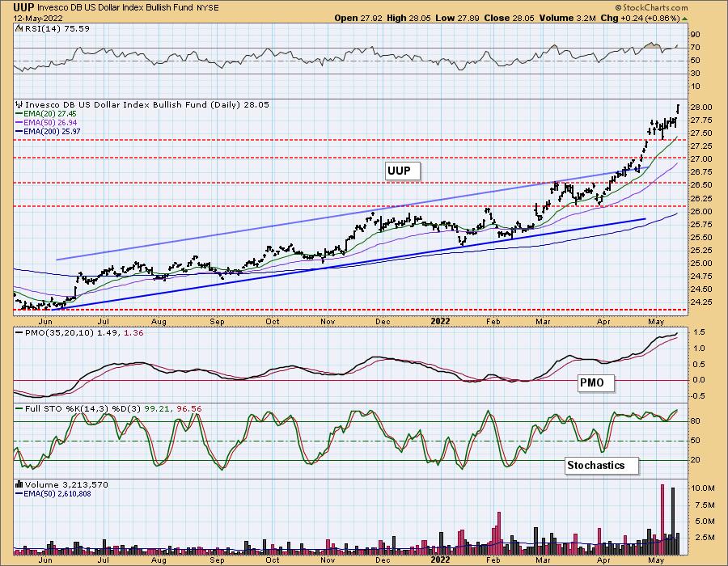The image size is (728, 566).
Task: Click the PMO annotation box
Action: pyautogui.click(x=596, y=383)
